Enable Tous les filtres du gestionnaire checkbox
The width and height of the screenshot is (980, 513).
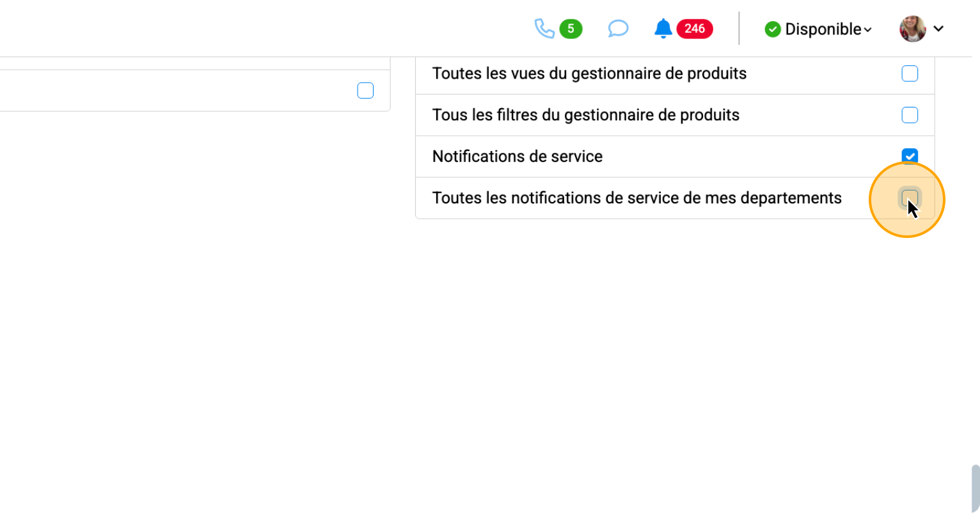coord(909,115)
